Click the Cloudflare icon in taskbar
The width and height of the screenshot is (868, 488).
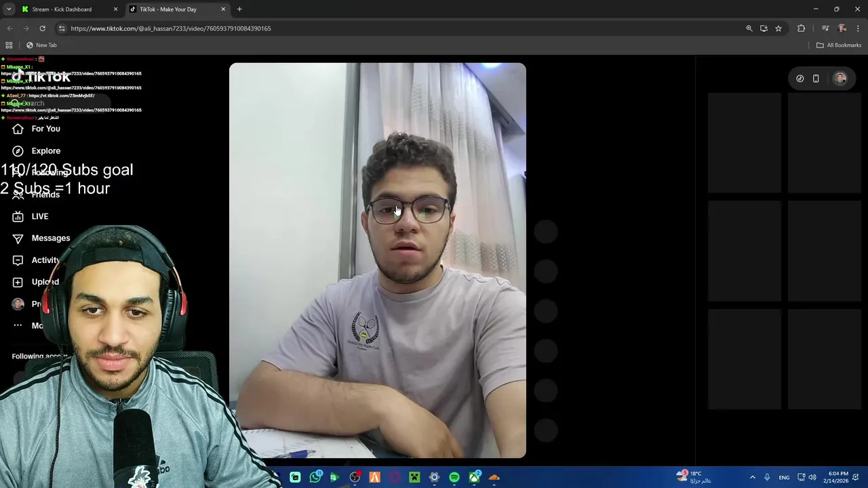[494, 478]
